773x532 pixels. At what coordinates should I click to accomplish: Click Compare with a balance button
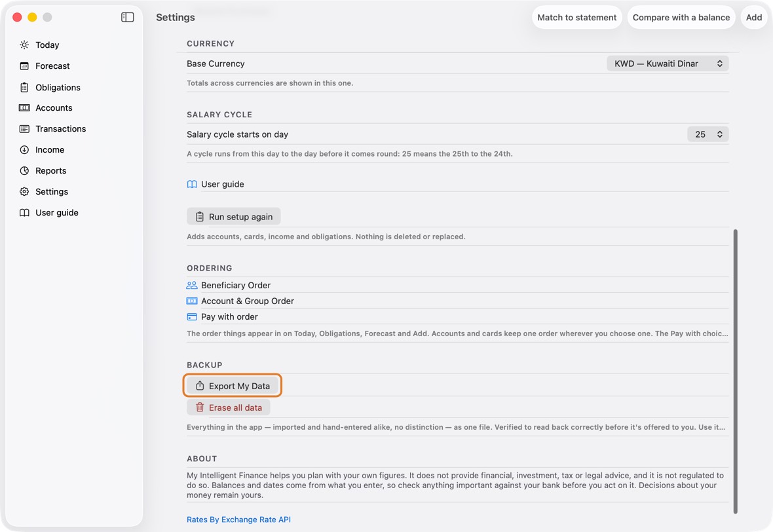coord(681,17)
